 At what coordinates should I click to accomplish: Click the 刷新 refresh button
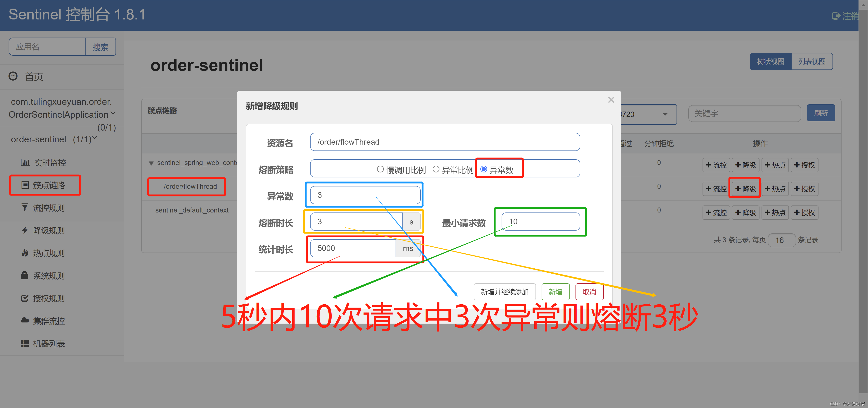(821, 113)
